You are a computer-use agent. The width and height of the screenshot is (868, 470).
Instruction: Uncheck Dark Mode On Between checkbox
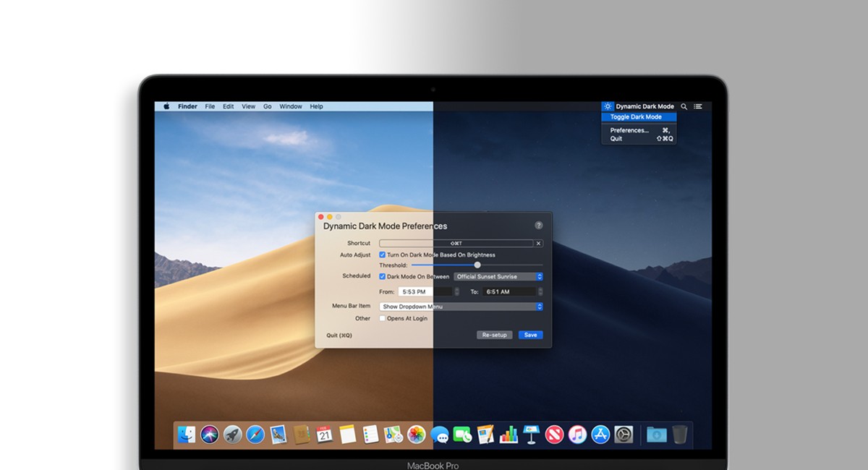coord(383,277)
